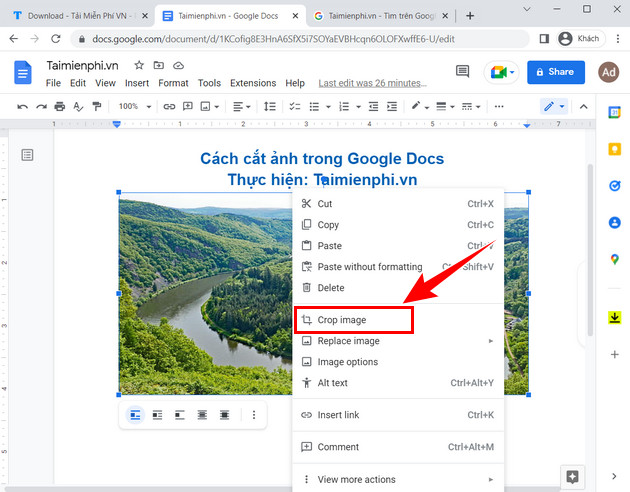The image size is (630, 492).
Task: Choose Image options from context menu
Action: [x=398, y=362]
